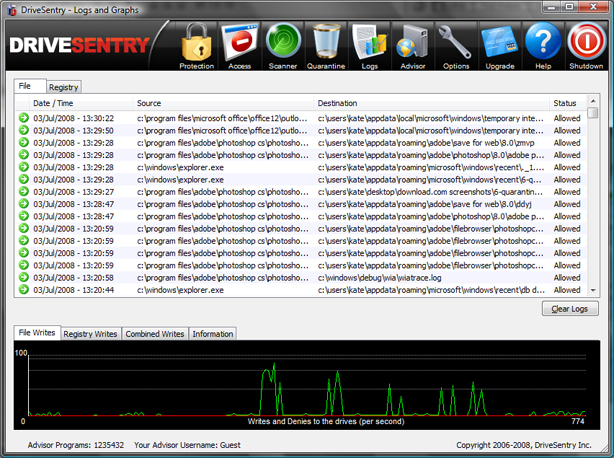Click the DriveSentry title bar app icon
The height and width of the screenshot is (458, 614).
pos(12,10)
